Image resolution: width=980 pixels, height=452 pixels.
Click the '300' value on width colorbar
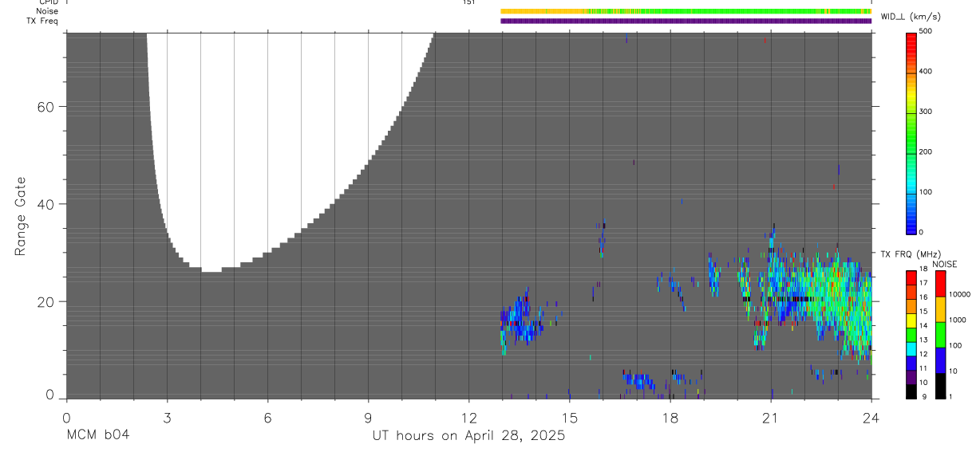[x=927, y=112]
